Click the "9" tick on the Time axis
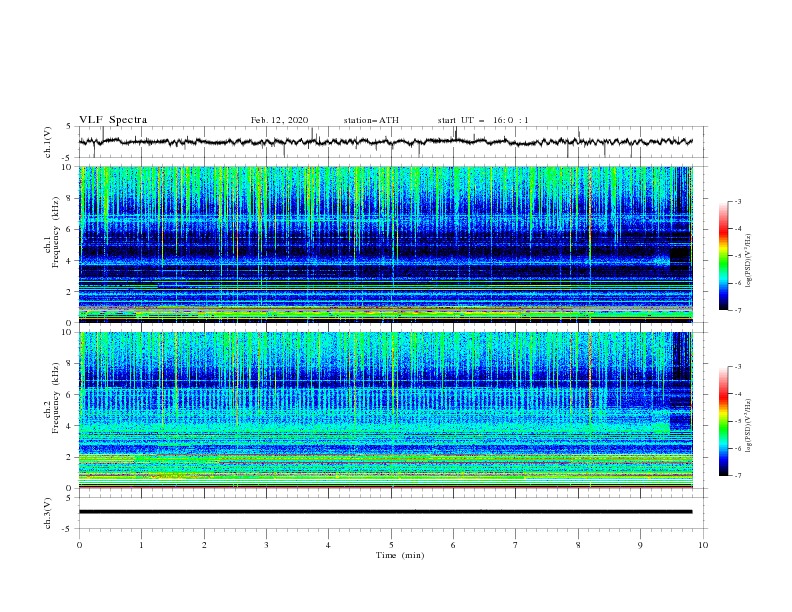 (640, 545)
